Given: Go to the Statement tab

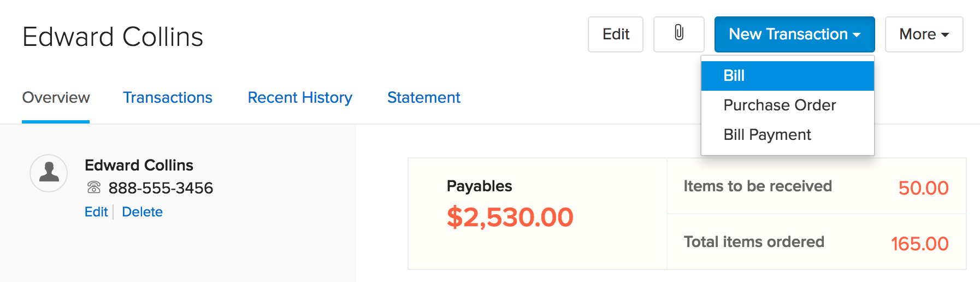Looking at the screenshot, I should [x=423, y=97].
